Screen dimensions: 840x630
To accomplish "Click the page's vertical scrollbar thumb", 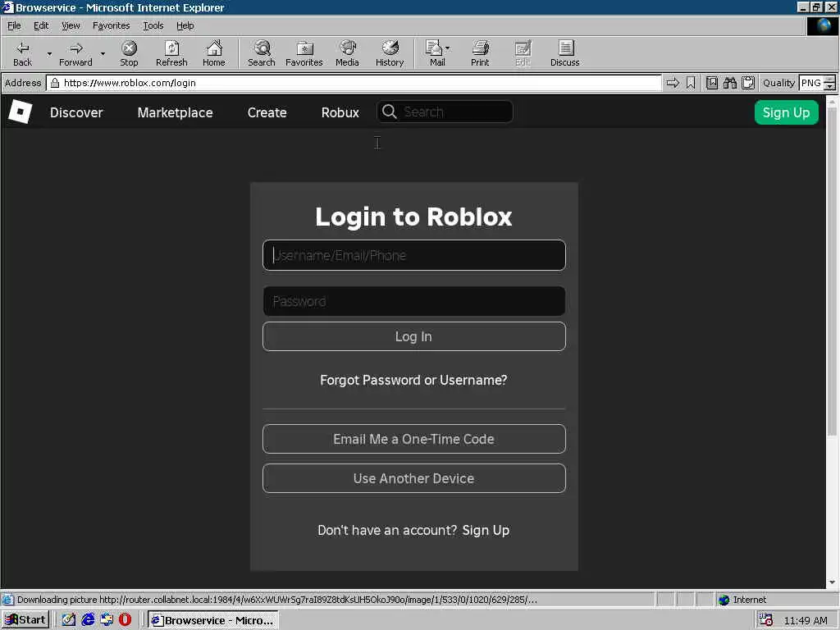I will [832, 271].
